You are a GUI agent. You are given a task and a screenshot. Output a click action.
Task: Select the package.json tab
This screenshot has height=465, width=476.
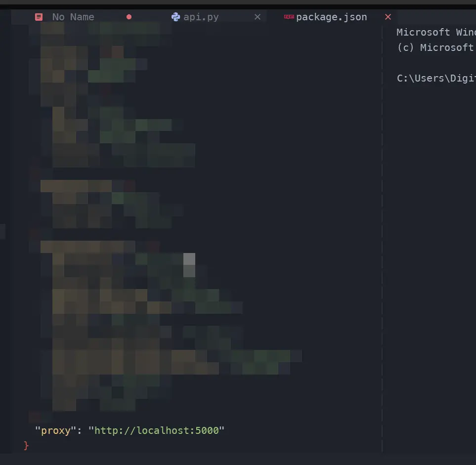(x=331, y=17)
